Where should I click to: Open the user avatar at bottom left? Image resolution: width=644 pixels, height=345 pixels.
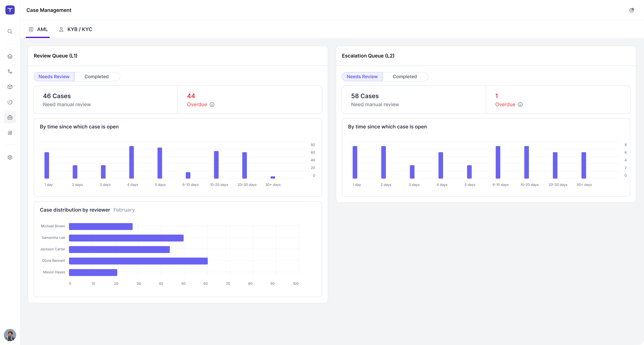[10, 335]
